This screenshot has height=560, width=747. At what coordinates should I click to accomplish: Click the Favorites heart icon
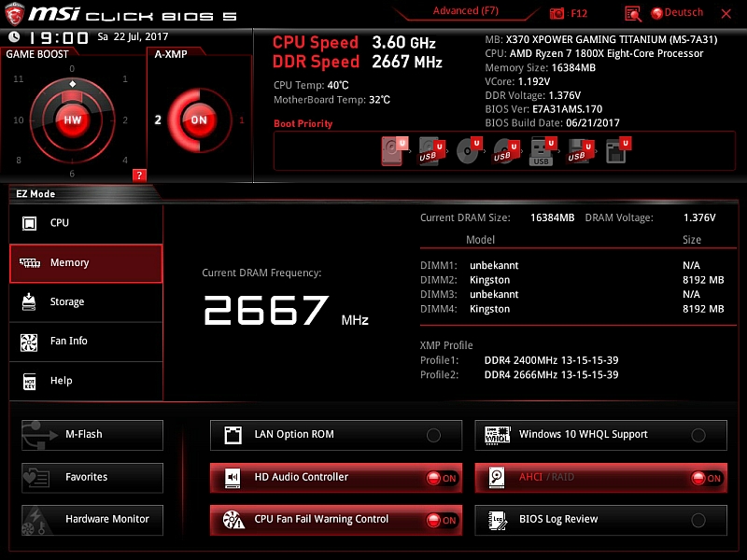coord(36,478)
